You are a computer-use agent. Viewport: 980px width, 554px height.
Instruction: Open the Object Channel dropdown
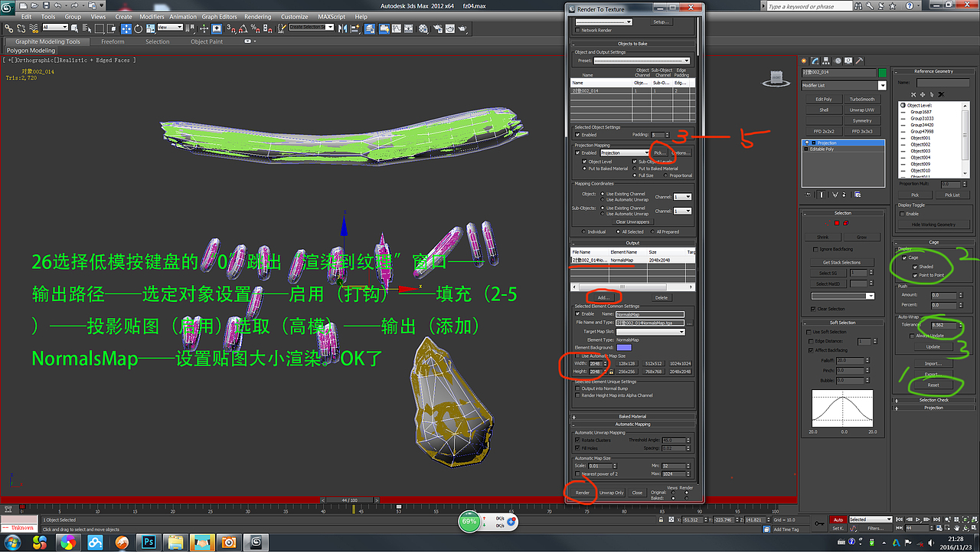click(x=683, y=197)
